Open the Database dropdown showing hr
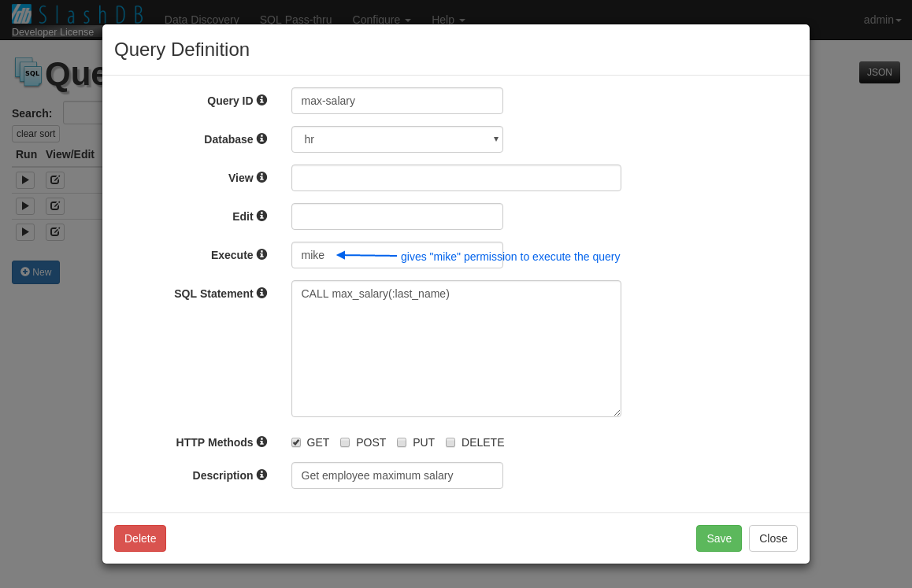This screenshot has height=588, width=912. pyautogui.click(x=397, y=139)
